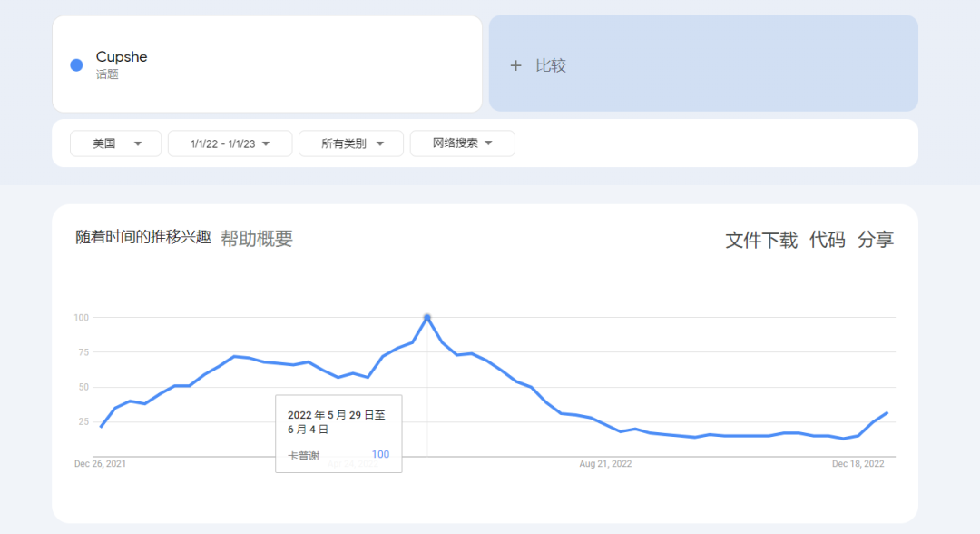Screen dimensions: 980x534
Task: Click the tooltip value 100
Action: (380, 455)
